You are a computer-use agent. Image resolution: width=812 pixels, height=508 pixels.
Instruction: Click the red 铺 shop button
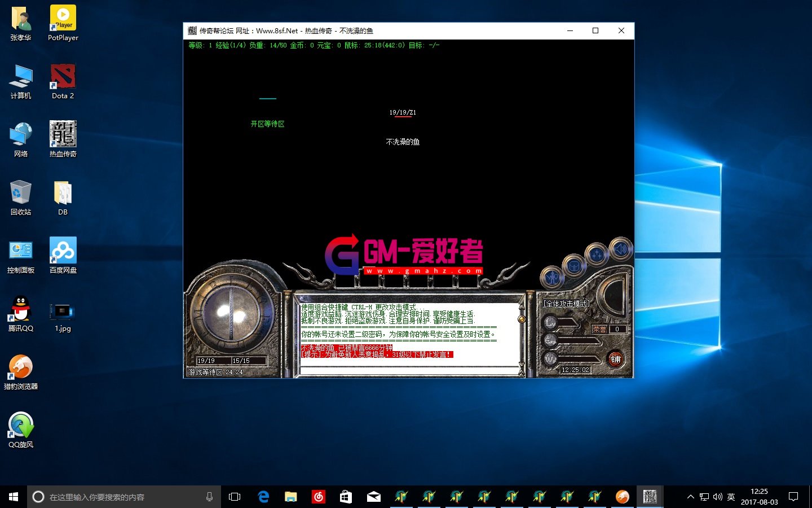[615, 360]
